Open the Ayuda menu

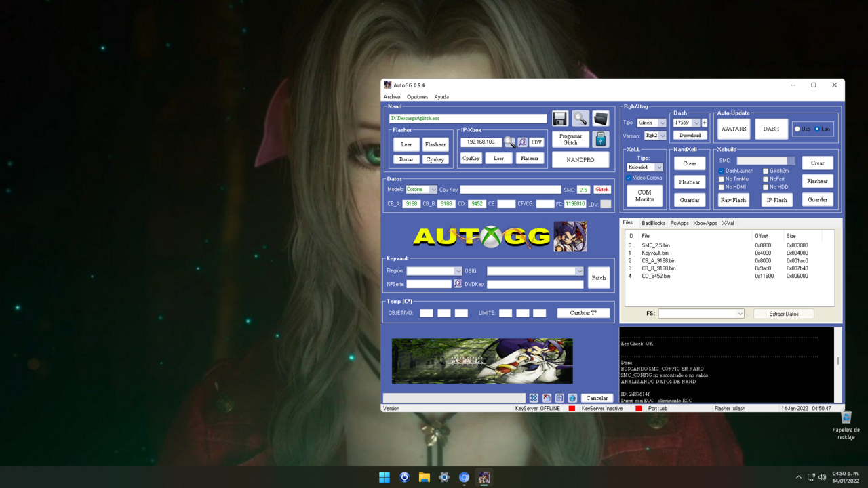[441, 97]
